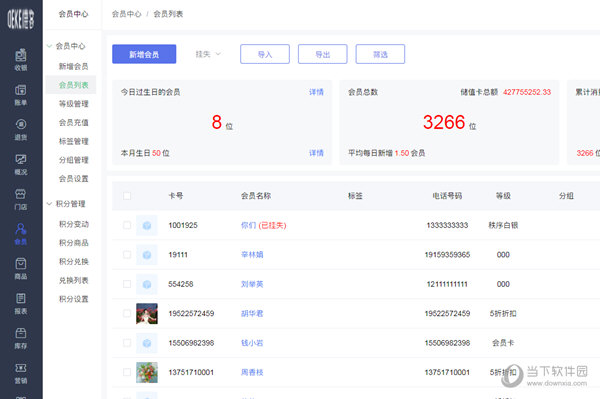Check the box for card 19522572459
Screen dimensions: 600x399
pyautogui.click(x=127, y=314)
